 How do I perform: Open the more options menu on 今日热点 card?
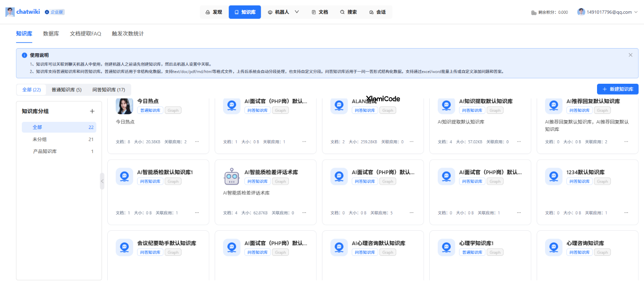197,142
